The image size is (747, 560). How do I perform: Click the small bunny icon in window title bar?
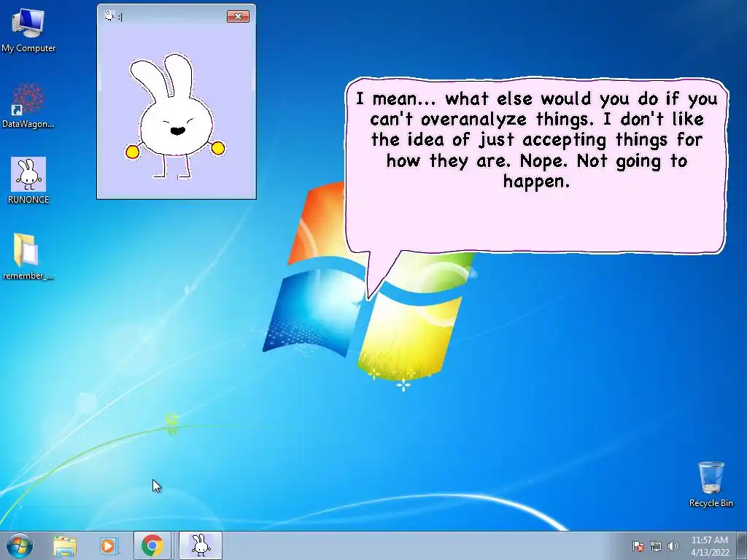click(x=109, y=16)
